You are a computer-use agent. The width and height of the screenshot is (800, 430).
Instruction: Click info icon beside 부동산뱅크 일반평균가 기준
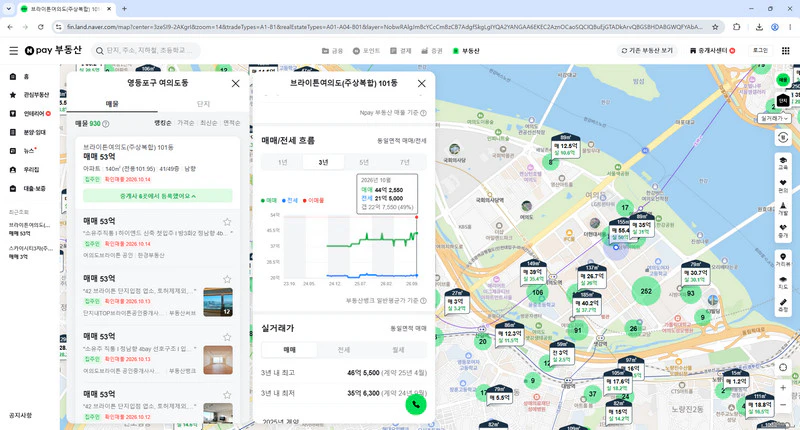(x=423, y=300)
